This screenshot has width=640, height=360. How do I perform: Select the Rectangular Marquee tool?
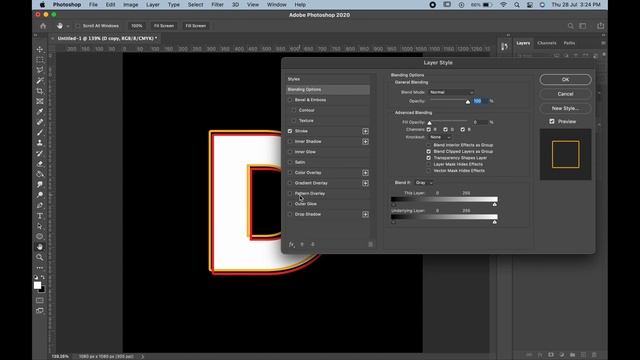click(x=40, y=60)
